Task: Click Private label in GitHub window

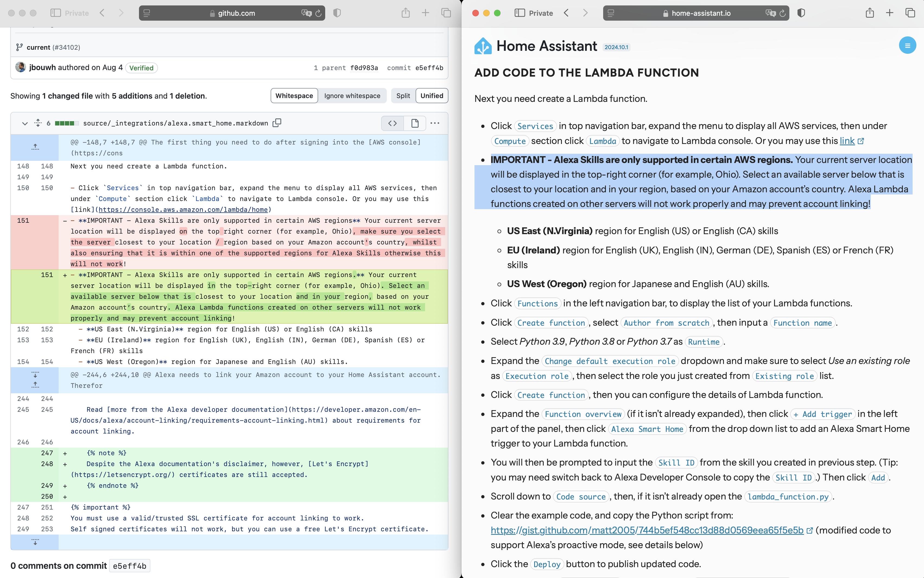Action: [x=77, y=13]
